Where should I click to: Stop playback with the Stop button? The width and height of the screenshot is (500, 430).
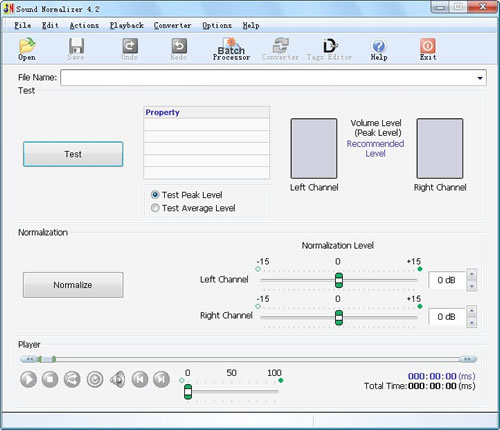[50, 379]
